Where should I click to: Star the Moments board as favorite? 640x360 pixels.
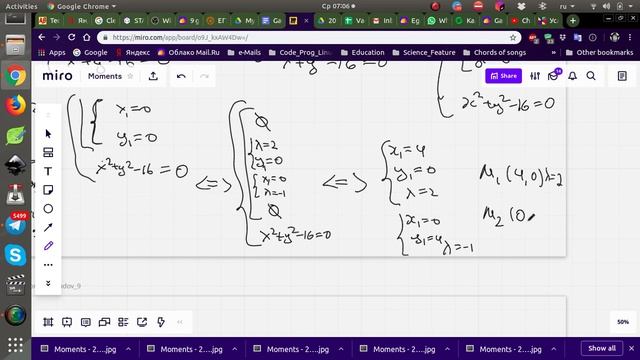click(x=130, y=76)
